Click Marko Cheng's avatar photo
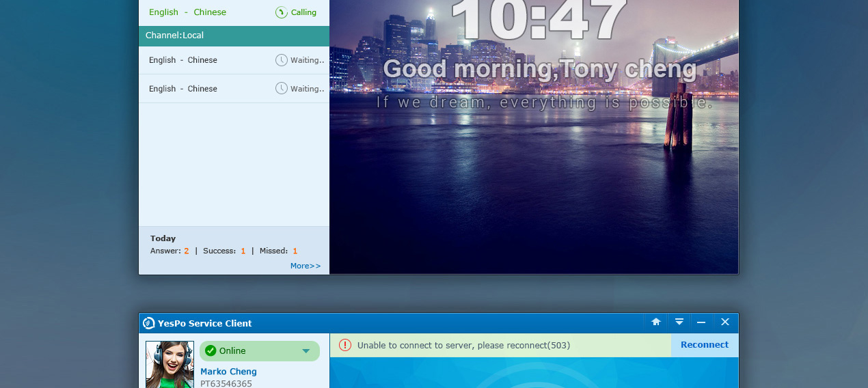Image resolution: width=868 pixels, height=388 pixels. (169, 365)
